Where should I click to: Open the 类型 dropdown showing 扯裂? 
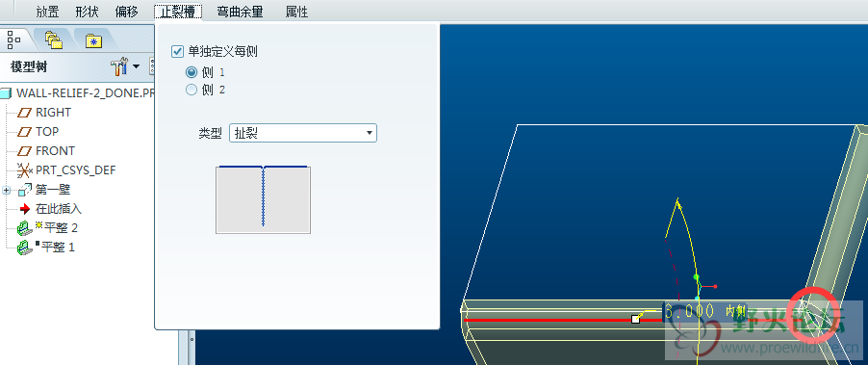pyautogui.click(x=303, y=133)
